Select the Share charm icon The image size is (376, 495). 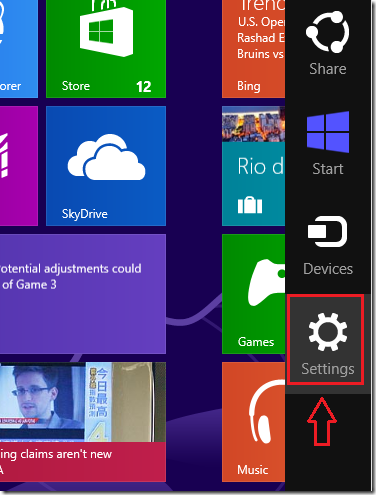(328, 32)
